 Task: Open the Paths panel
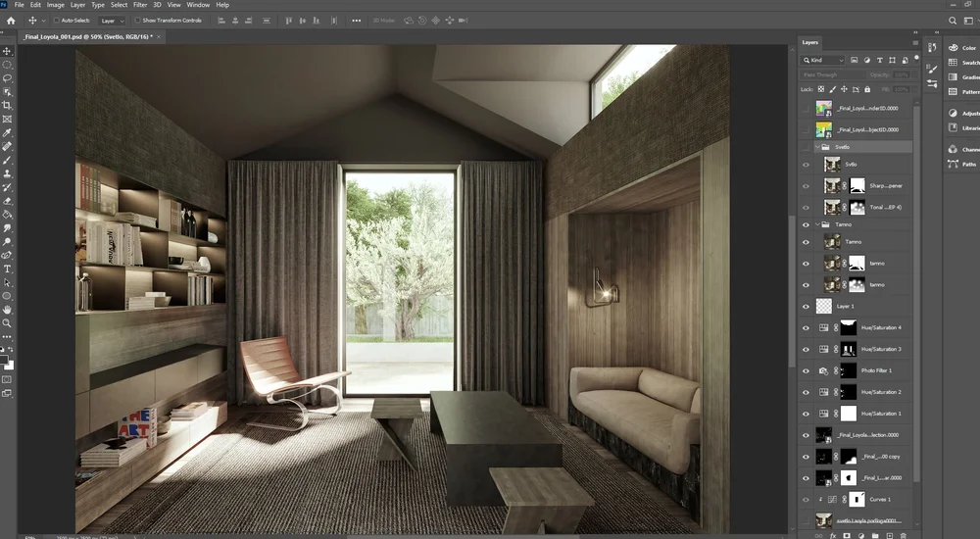coord(962,165)
